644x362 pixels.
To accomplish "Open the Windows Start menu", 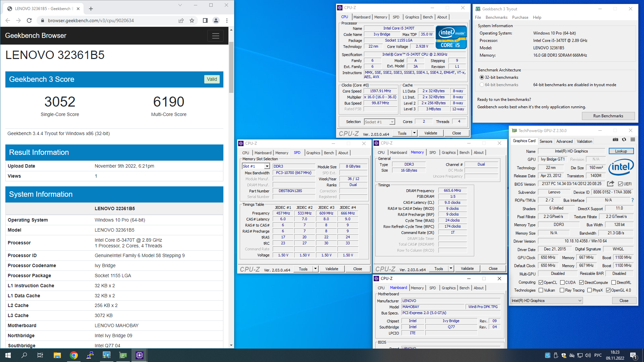I will pyautogui.click(x=8, y=355).
